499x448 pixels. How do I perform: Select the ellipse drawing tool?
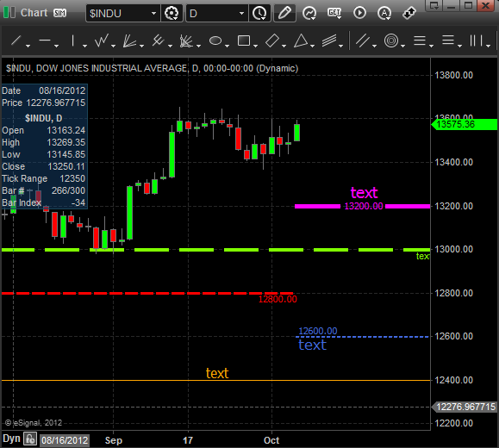(x=215, y=40)
